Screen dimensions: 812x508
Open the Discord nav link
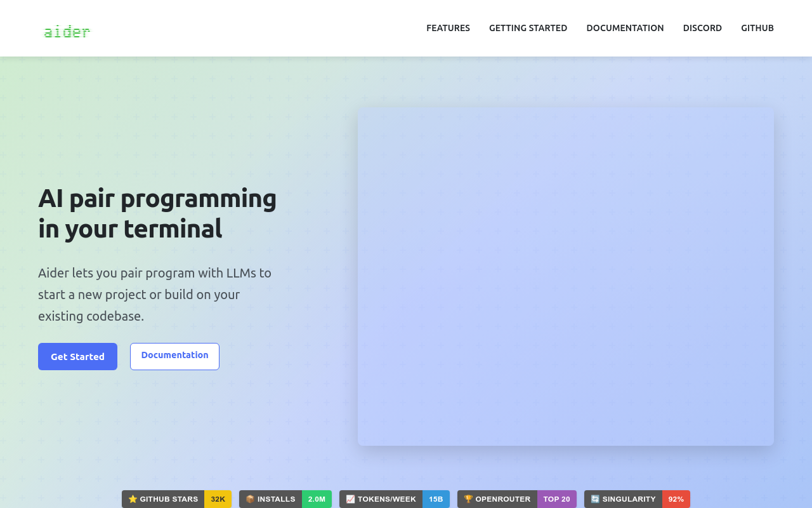point(702,28)
